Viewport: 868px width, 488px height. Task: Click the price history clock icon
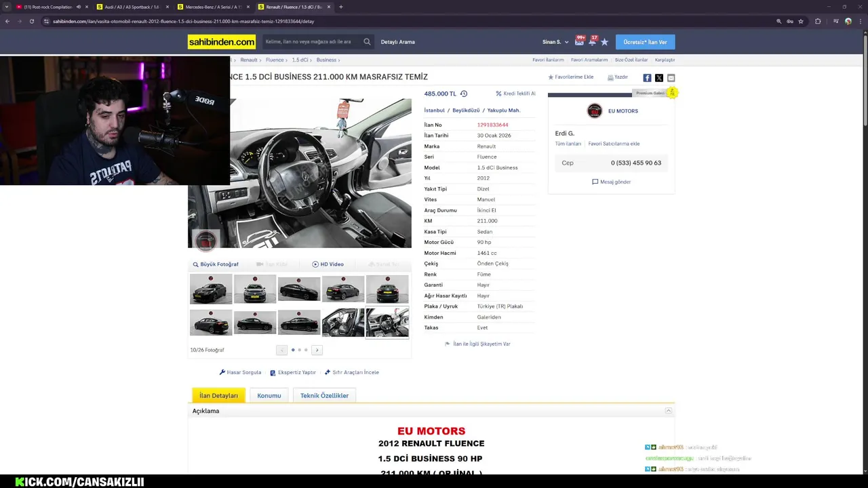(464, 94)
